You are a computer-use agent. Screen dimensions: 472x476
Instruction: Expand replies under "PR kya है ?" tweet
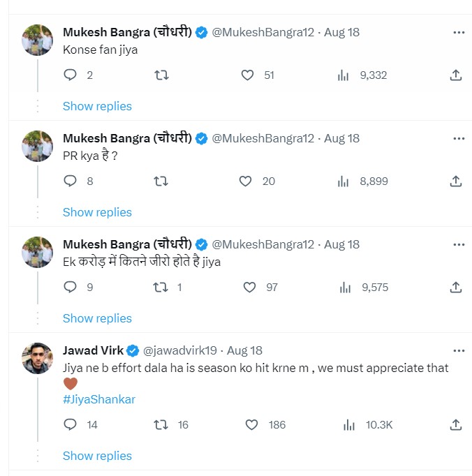pos(97,212)
